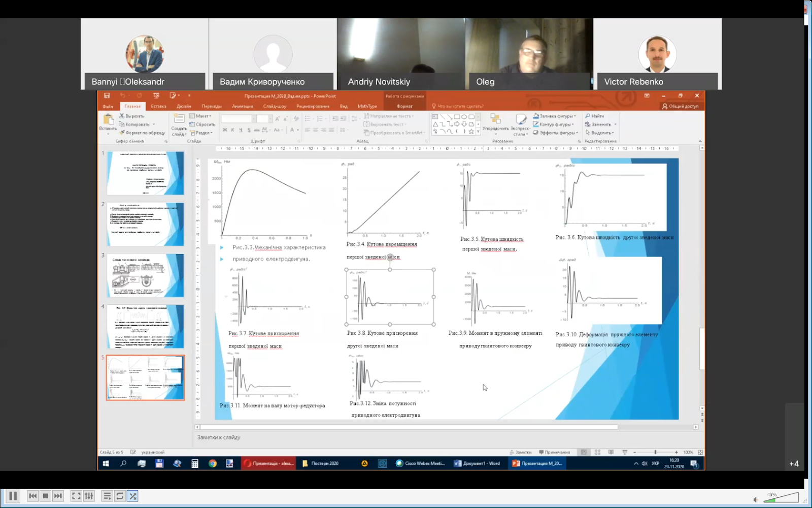Image resolution: width=812 pixels, height=508 pixels.
Task: Open the MathType tab
Action: coord(367,106)
